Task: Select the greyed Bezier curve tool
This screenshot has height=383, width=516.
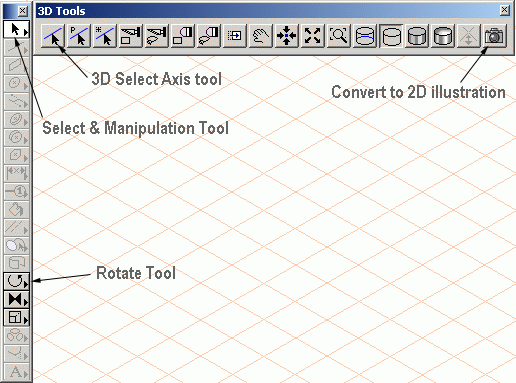Action: pos(16,102)
